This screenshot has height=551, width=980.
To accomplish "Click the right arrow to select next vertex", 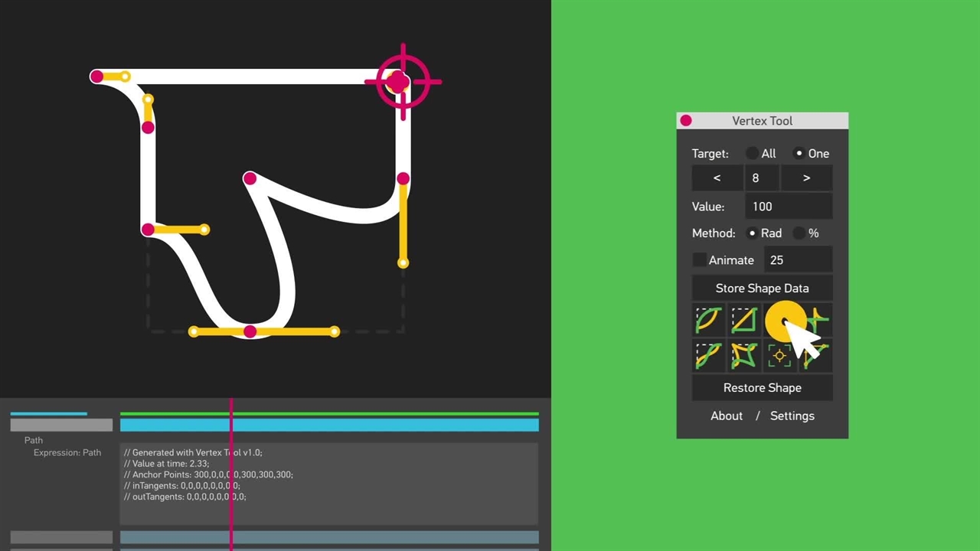I will coord(806,178).
